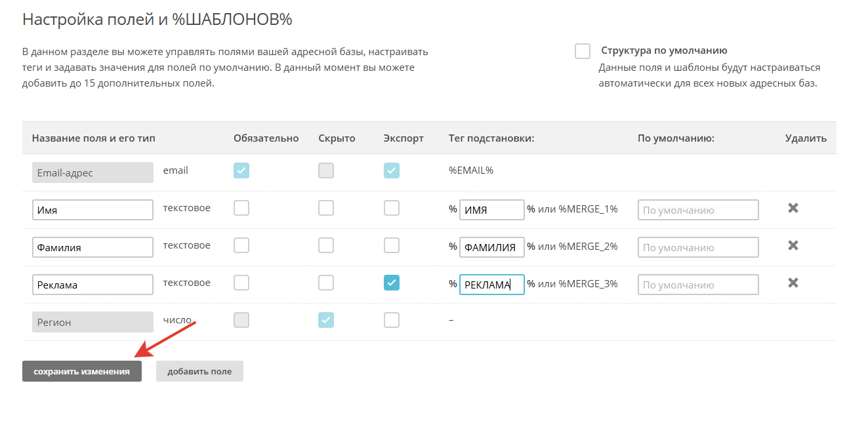This screenshot has width=868, height=421.
Task: Click the РЕКЛАМА tag input box
Action: (491, 285)
